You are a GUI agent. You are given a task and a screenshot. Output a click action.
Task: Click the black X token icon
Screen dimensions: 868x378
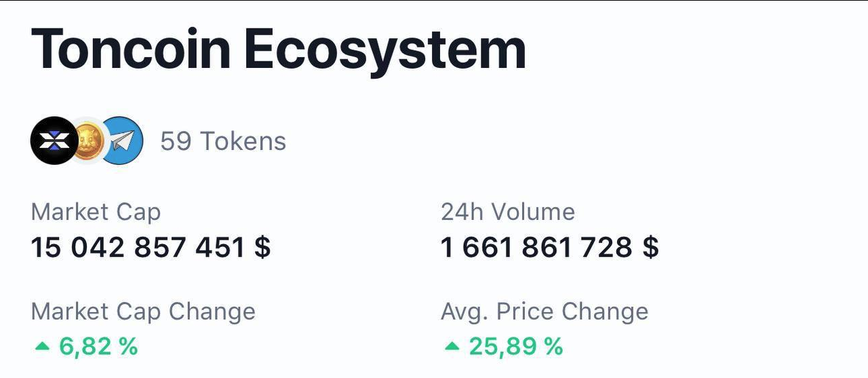(54, 140)
